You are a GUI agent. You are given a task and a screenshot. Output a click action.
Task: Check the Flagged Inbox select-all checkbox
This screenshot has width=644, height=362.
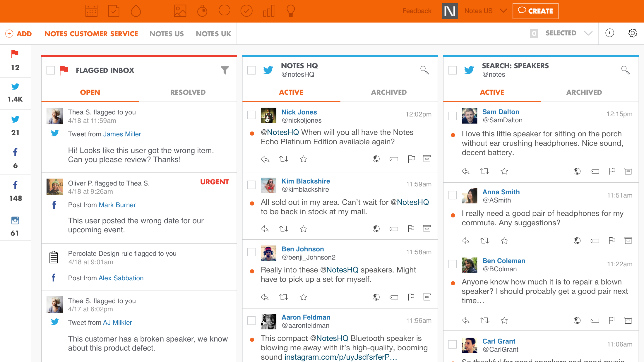click(x=51, y=70)
